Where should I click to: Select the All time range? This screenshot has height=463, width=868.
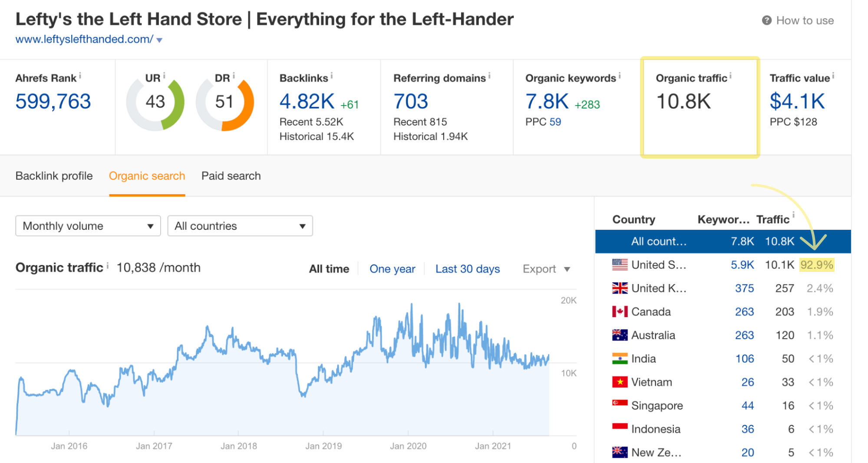(329, 269)
